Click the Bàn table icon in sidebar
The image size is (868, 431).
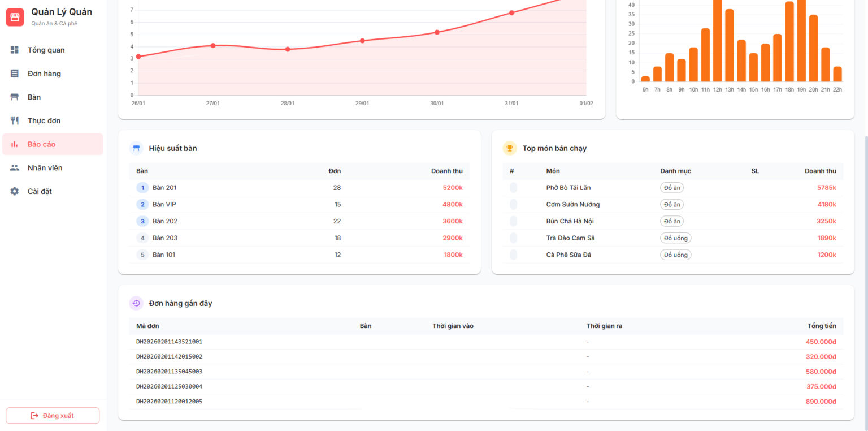pos(15,97)
